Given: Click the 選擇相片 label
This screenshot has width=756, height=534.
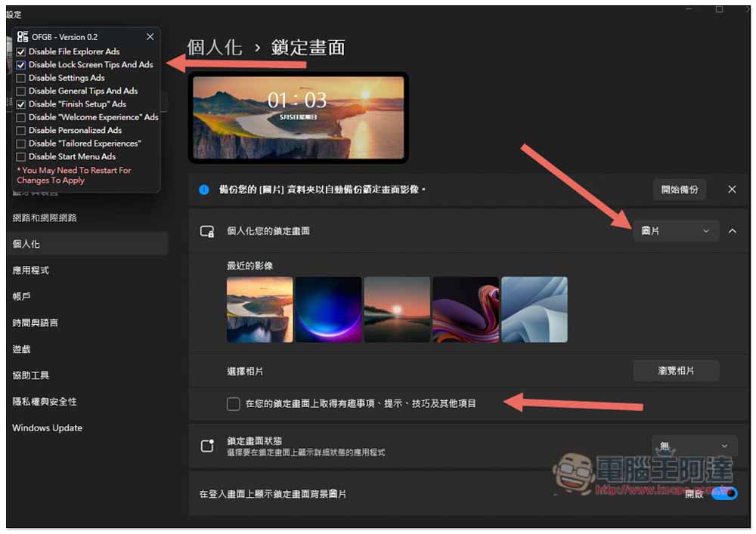Looking at the screenshot, I should (245, 372).
